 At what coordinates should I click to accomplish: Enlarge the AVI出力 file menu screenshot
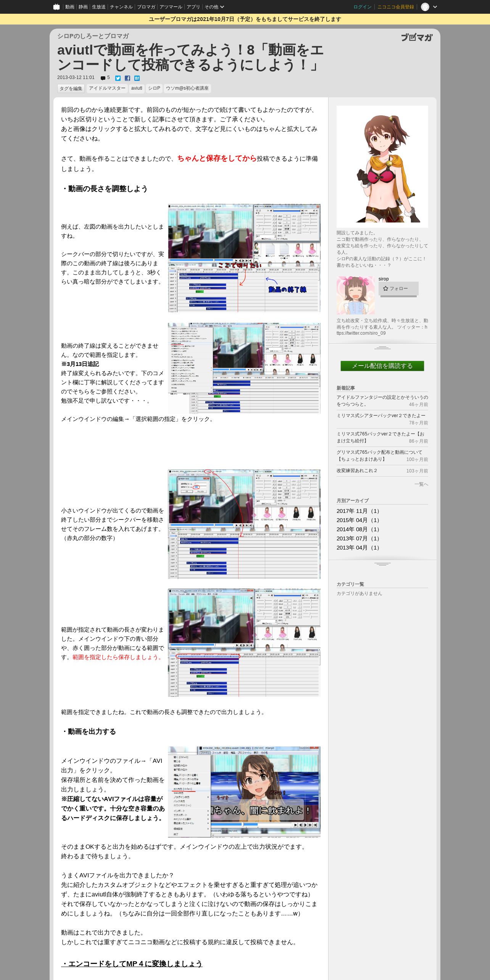point(244,792)
